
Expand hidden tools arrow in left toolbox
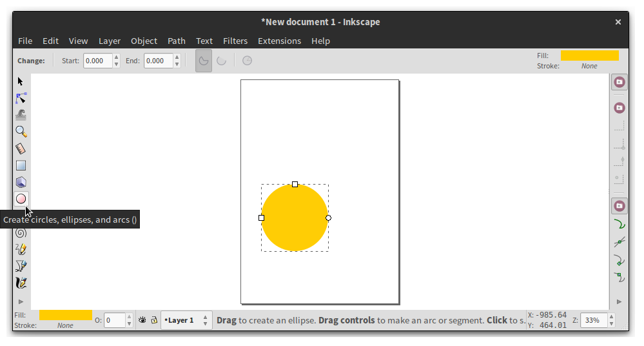tap(21, 301)
